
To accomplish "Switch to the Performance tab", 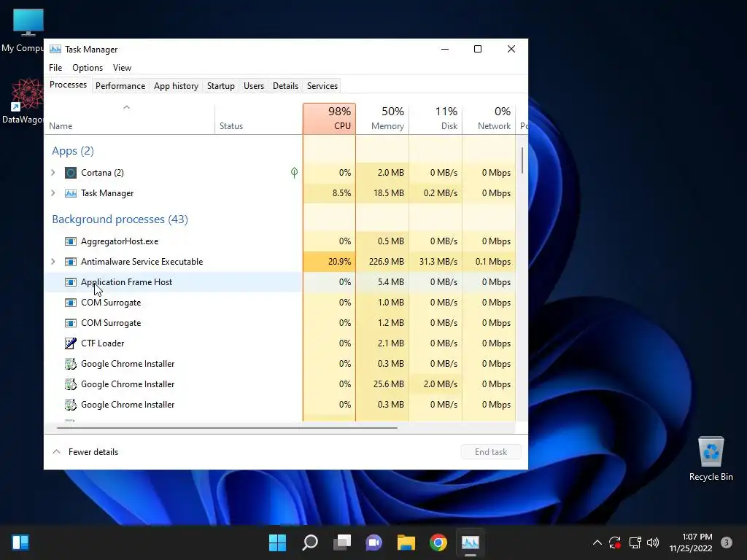I will pos(120,86).
